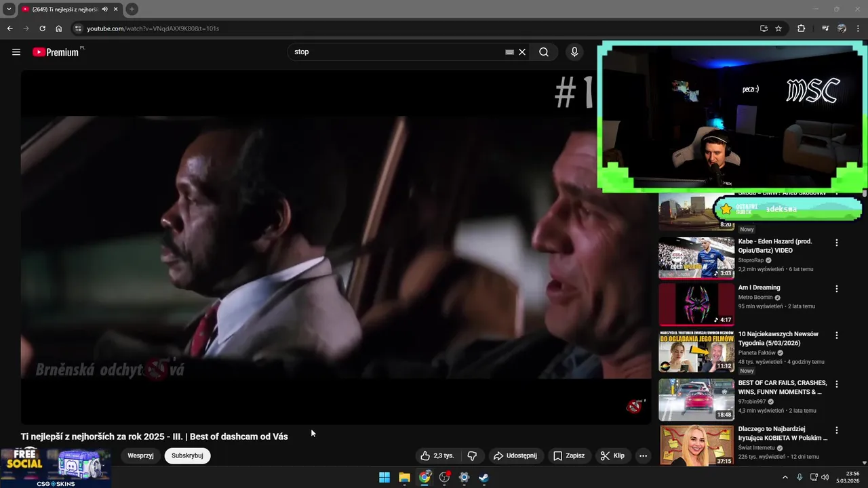The width and height of the screenshot is (868, 488).
Task: Bookmark this page with star icon
Action: point(778,28)
